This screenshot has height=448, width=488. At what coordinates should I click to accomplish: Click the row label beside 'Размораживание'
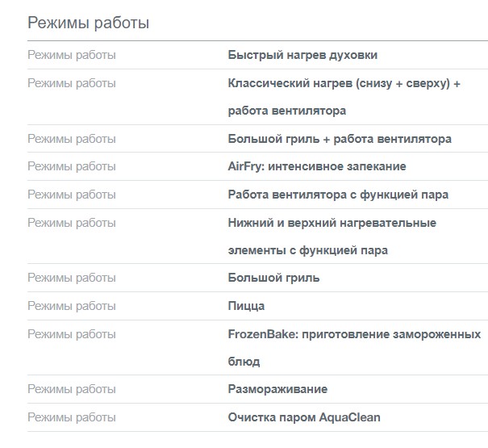72,389
